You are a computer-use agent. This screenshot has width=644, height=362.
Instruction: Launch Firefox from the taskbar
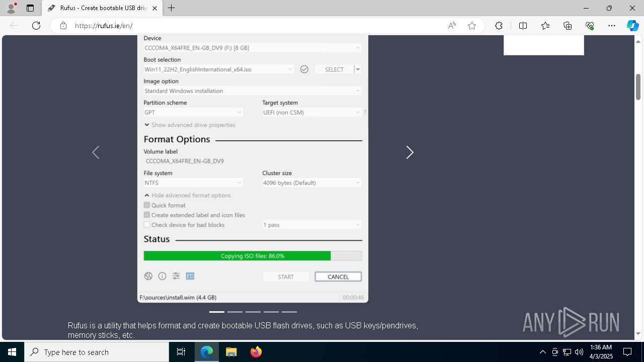pos(256,352)
